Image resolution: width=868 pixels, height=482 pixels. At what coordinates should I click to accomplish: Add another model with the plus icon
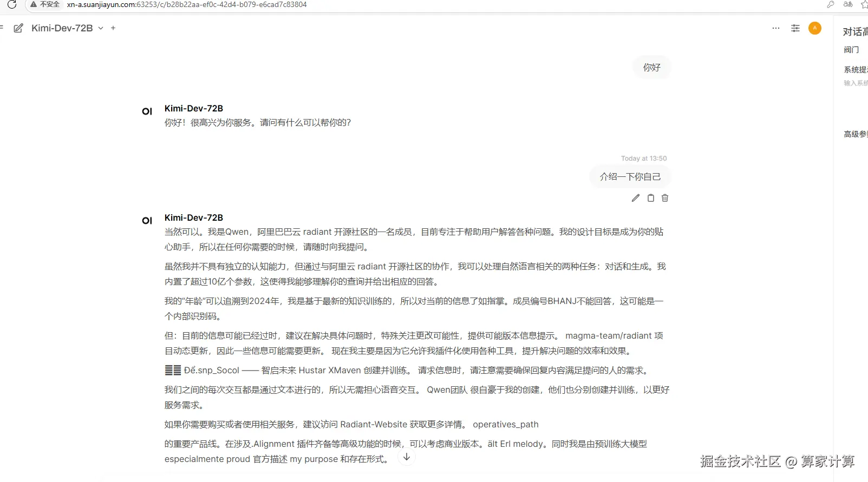click(x=113, y=28)
